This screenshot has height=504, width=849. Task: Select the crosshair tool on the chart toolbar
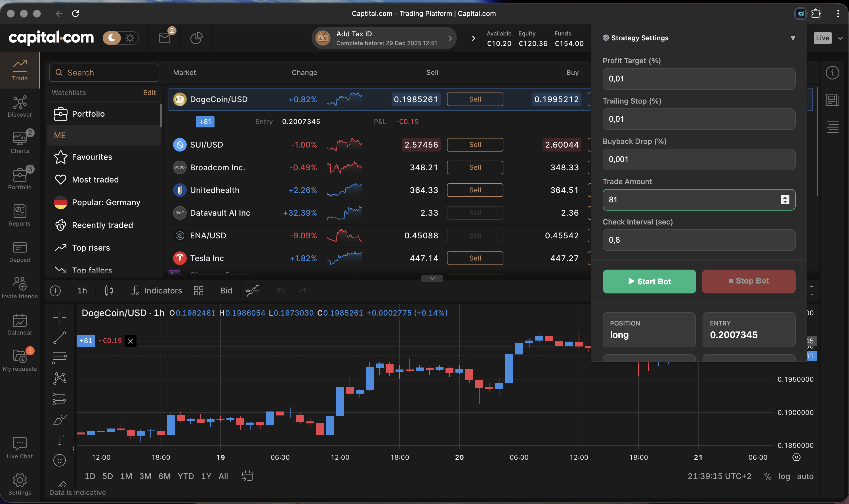tap(60, 317)
